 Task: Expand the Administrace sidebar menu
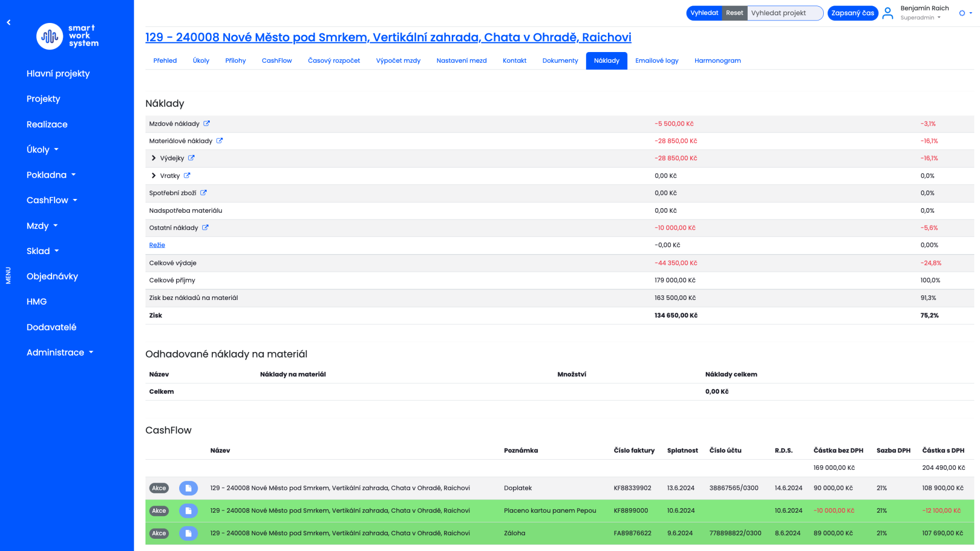coord(60,353)
